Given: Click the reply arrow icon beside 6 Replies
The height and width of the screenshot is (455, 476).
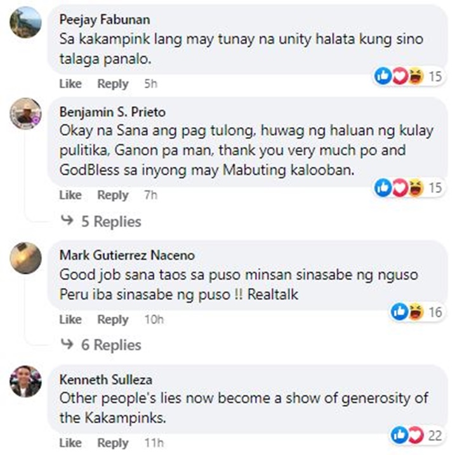Looking at the screenshot, I should (67, 343).
